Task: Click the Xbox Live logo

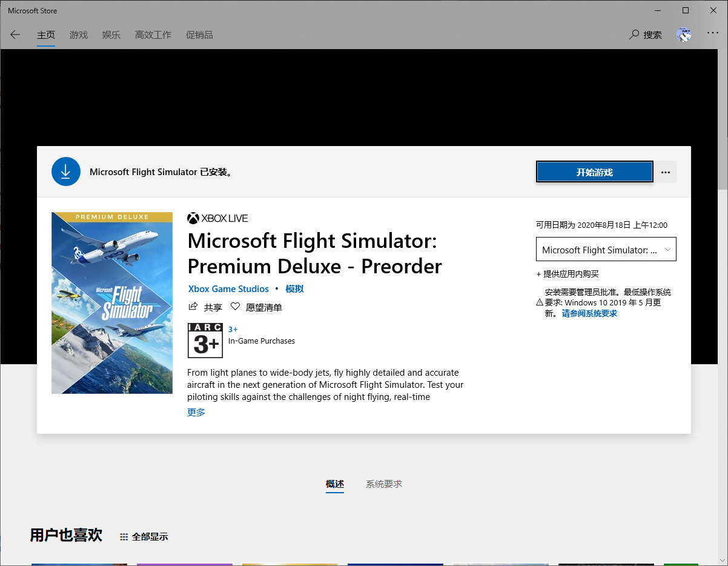Action: click(x=217, y=218)
